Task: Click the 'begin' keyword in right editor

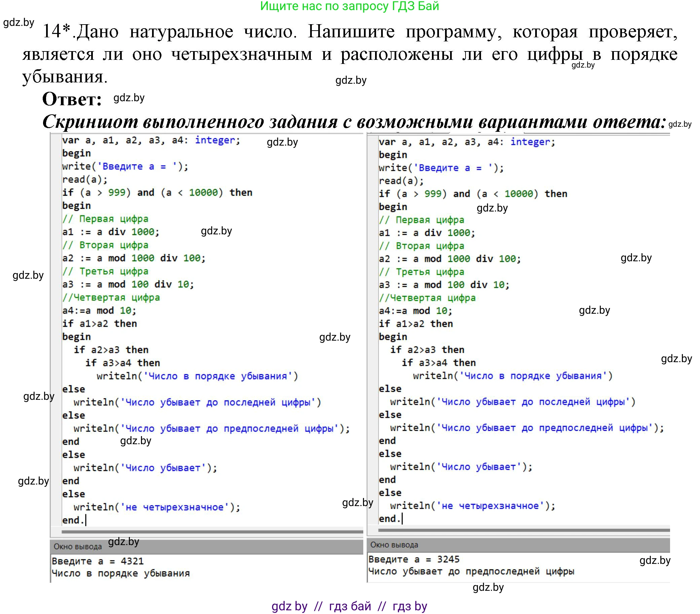Action: pos(393,154)
